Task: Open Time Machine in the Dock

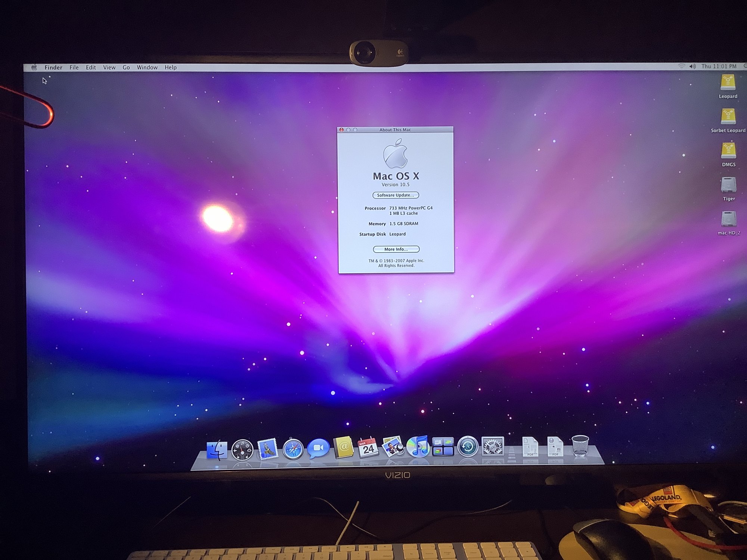Action: click(x=468, y=447)
